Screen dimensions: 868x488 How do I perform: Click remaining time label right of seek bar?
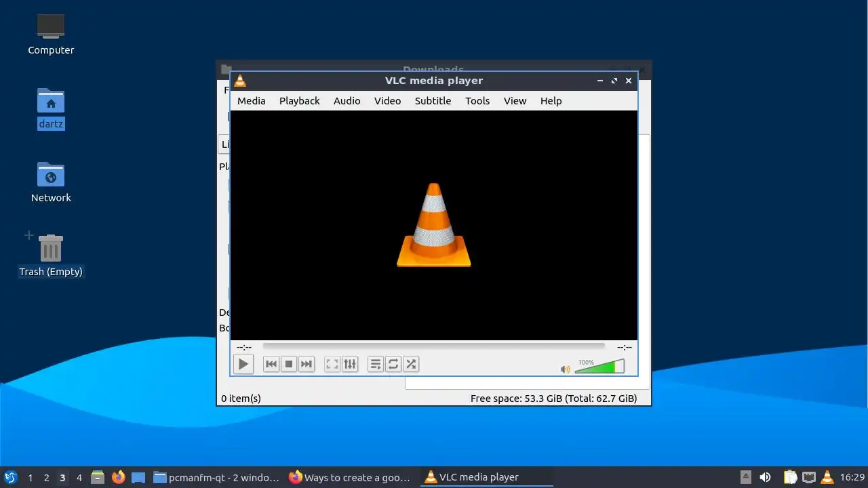[624, 347]
